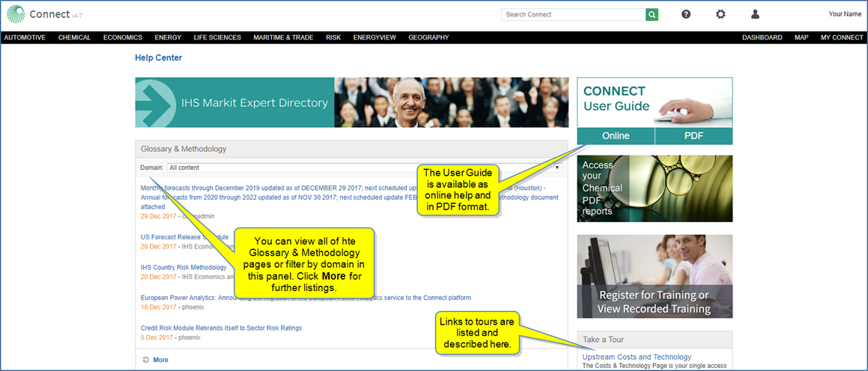
Task: Open the GEOGRAPHY menu
Action: tap(428, 37)
